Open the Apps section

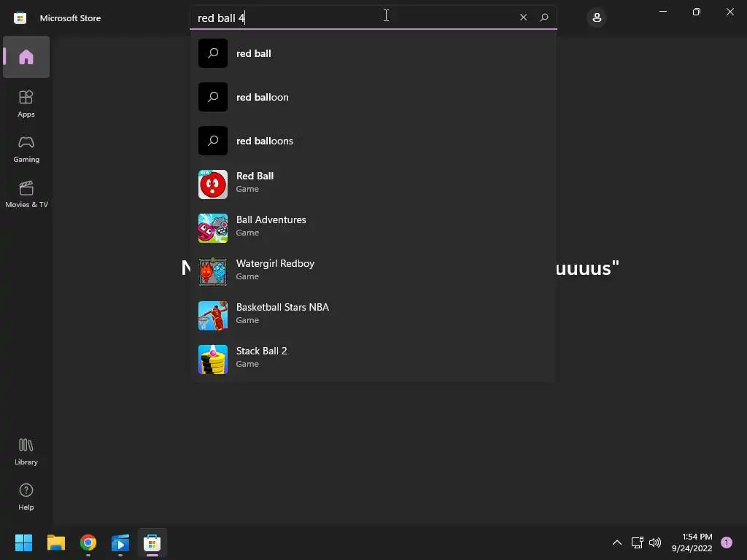26,104
